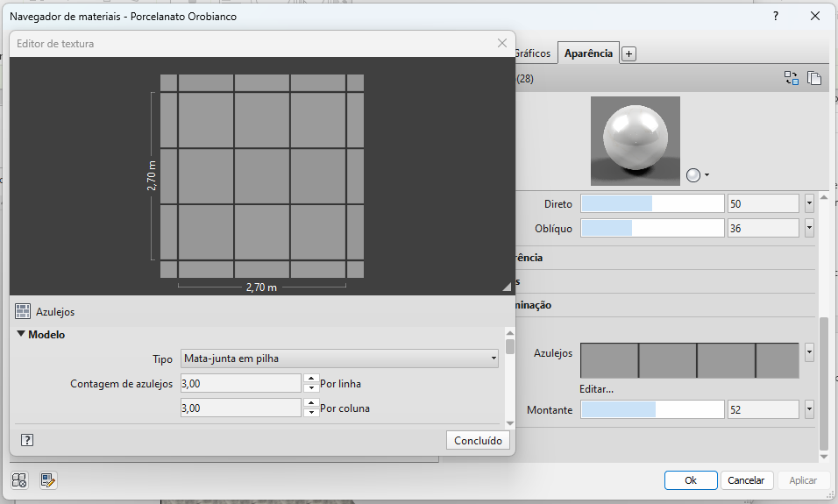This screenshot has width=838, height=504.
Task: Close the Navegador de materiais dialog
Action: pos(815,16)
